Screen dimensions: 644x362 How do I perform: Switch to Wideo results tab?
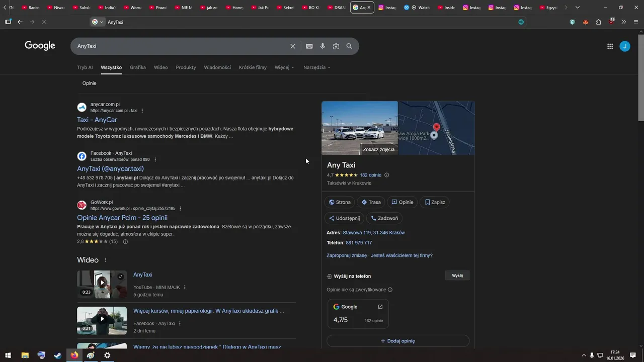161,67
